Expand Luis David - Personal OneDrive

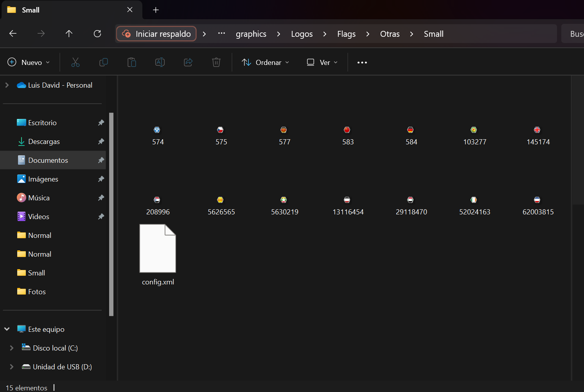click(7, 85)
